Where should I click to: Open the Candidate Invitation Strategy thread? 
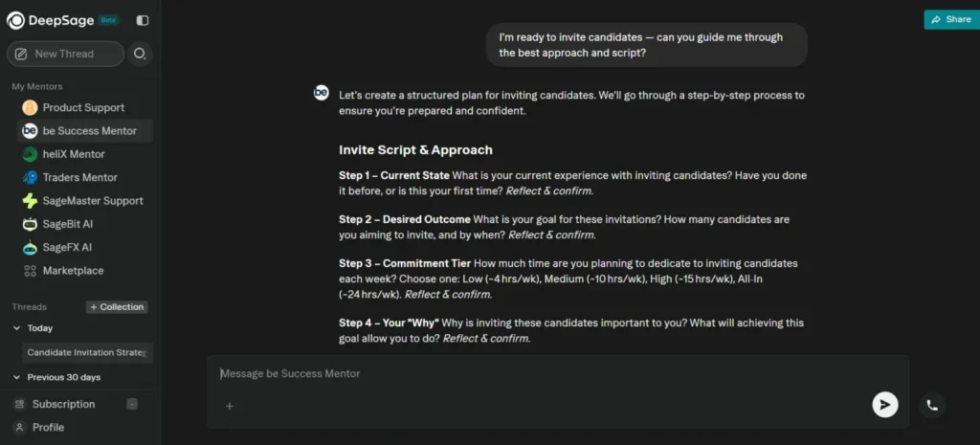[86, 352]
